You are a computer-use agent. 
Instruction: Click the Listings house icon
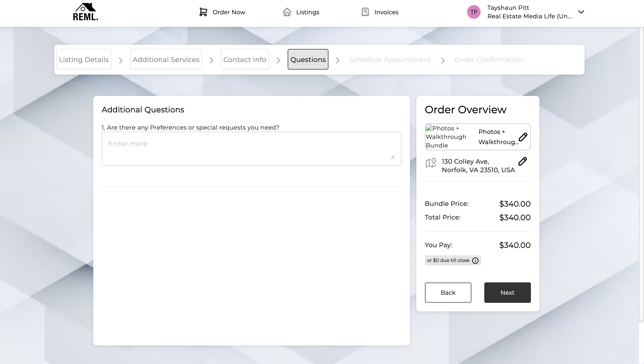tap(287, 12)
